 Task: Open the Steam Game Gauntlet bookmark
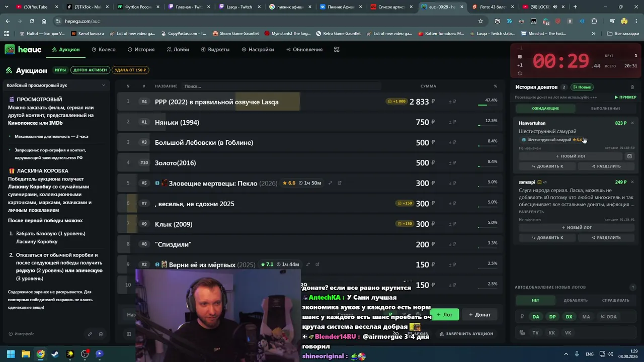click(x=235, y=34)
